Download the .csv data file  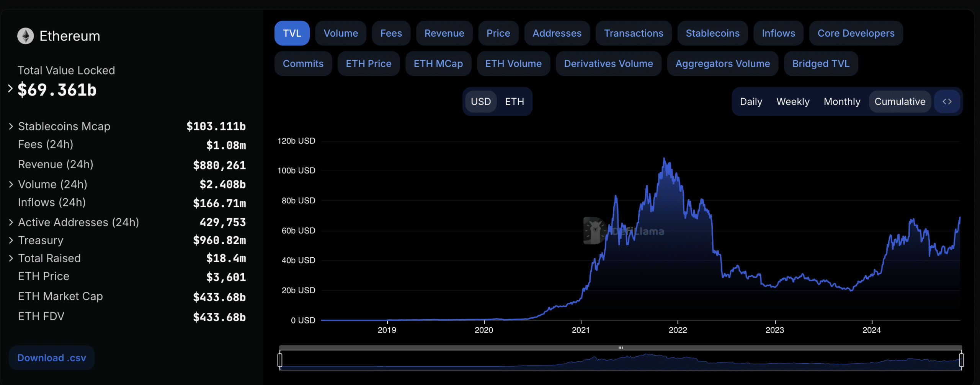click(x=52, y=358)
